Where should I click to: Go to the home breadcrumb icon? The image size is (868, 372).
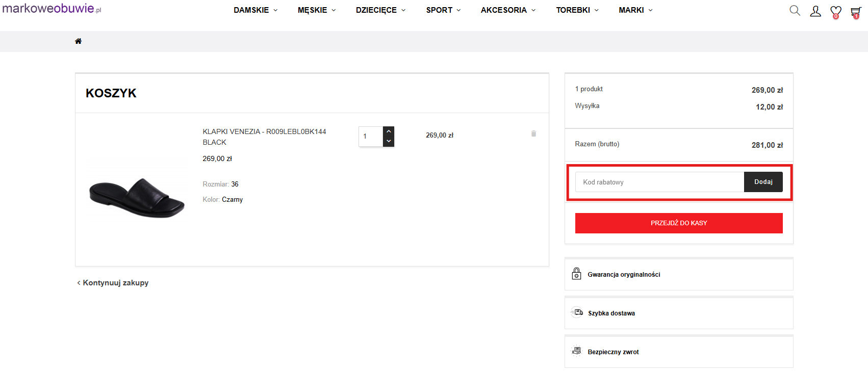click(78, 41)
